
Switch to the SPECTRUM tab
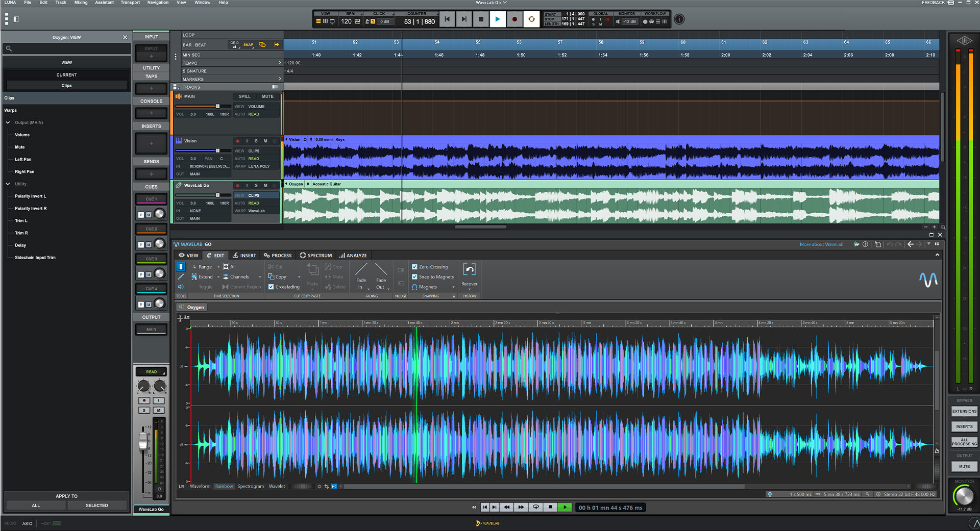(316, 256)
